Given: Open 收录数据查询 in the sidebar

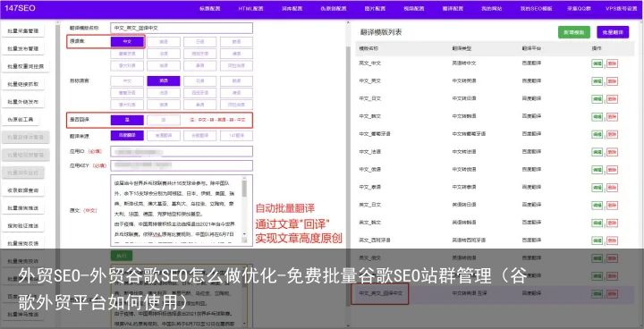Looking at the screenshot, I should pyautogui.click(x=23, y=190).
